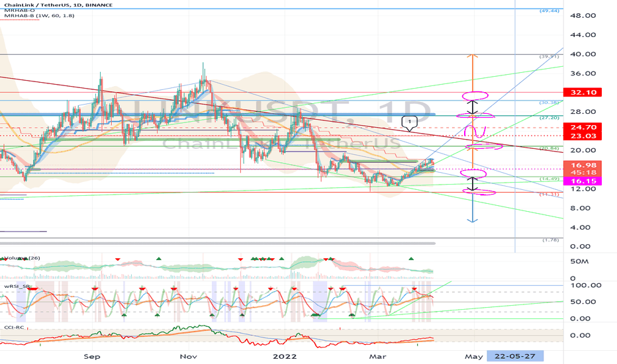The width and height of the screenshot is (617, 364).
Task: Click the 44.00 price axis value
Action: coord(583,34)
